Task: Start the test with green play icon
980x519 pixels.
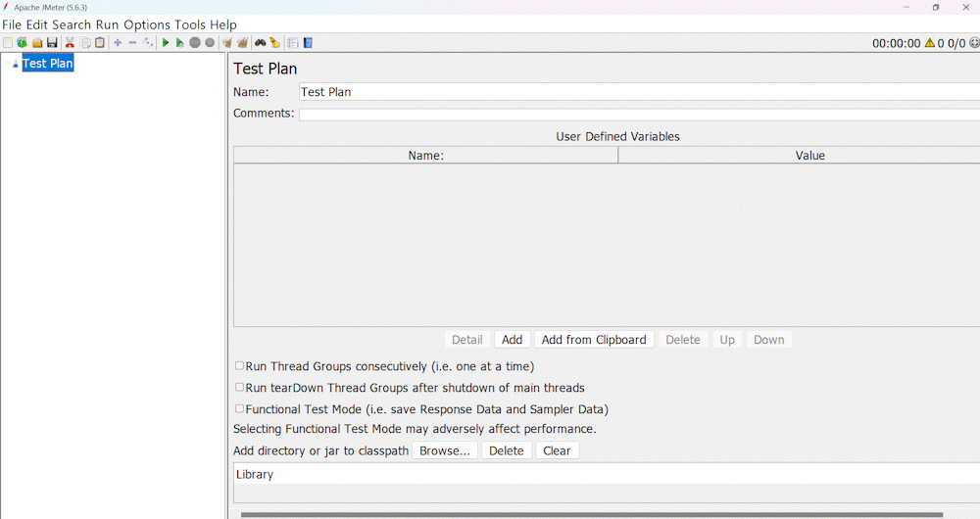Action: tap(166, 42)
